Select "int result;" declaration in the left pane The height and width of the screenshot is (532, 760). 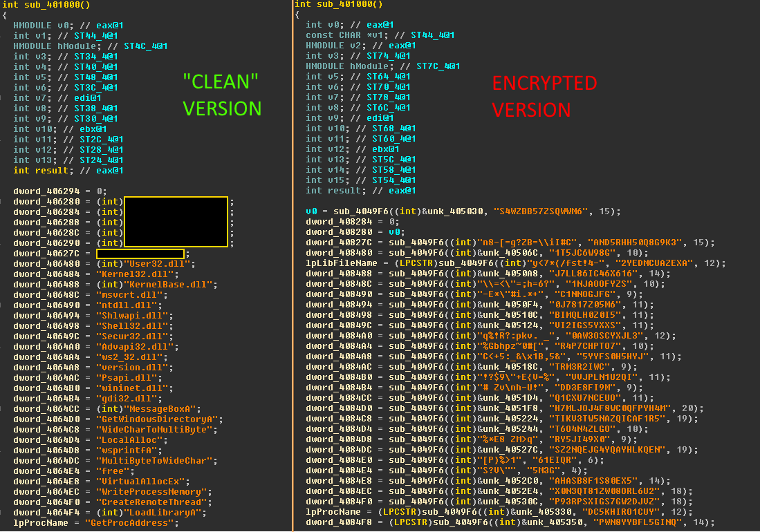(x=41, y=171)
